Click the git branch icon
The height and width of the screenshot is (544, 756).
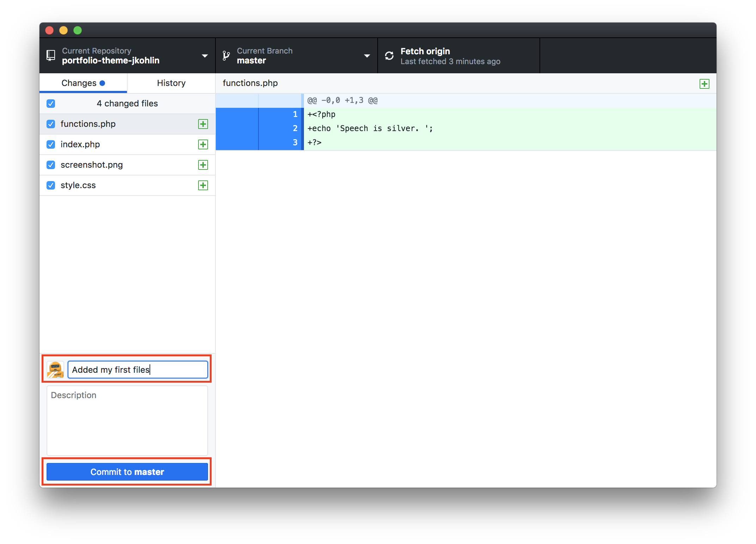coord(226,56)
